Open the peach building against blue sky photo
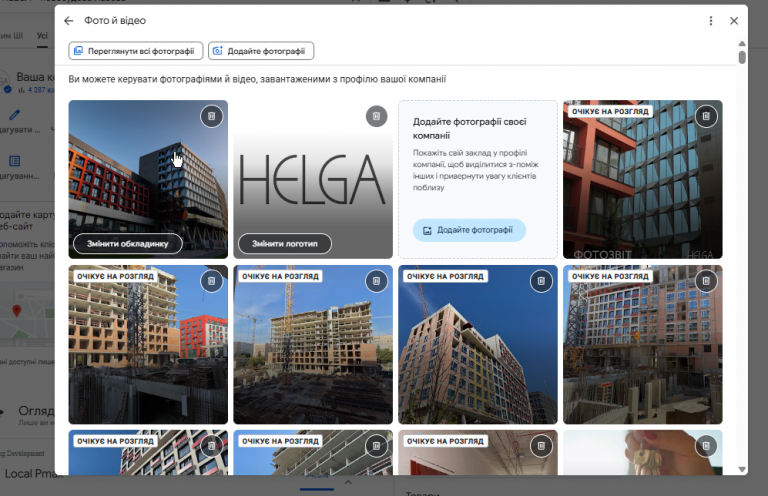768x496 pixels. (478, 344)
